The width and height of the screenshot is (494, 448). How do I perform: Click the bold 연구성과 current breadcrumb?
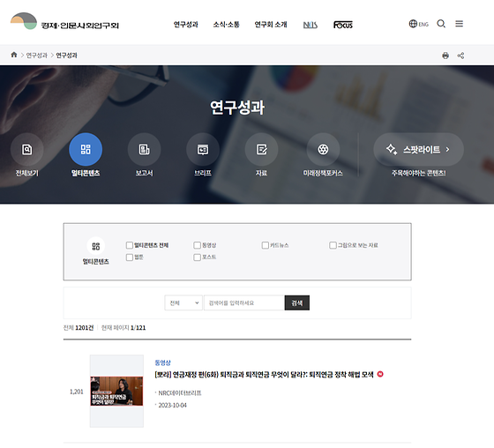[66, 56]
